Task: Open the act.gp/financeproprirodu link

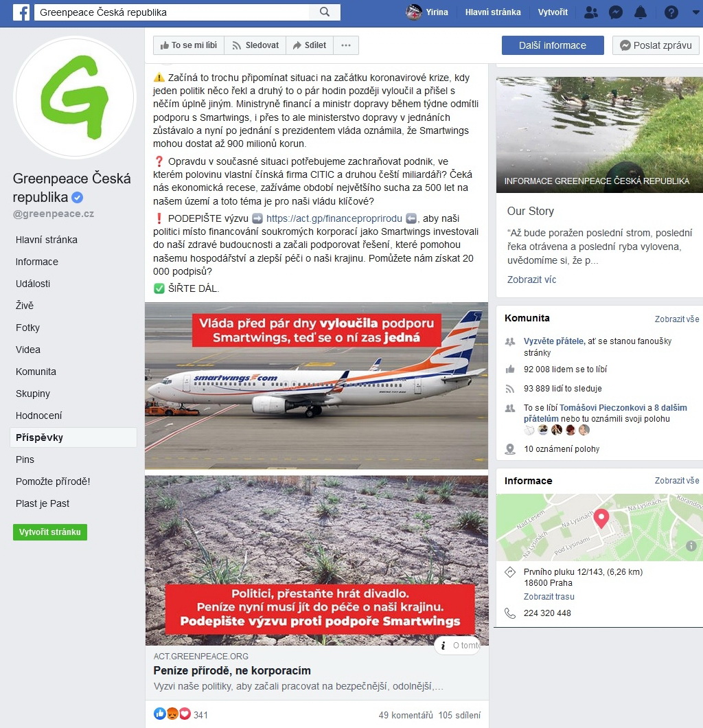Action: click(334, 218)
